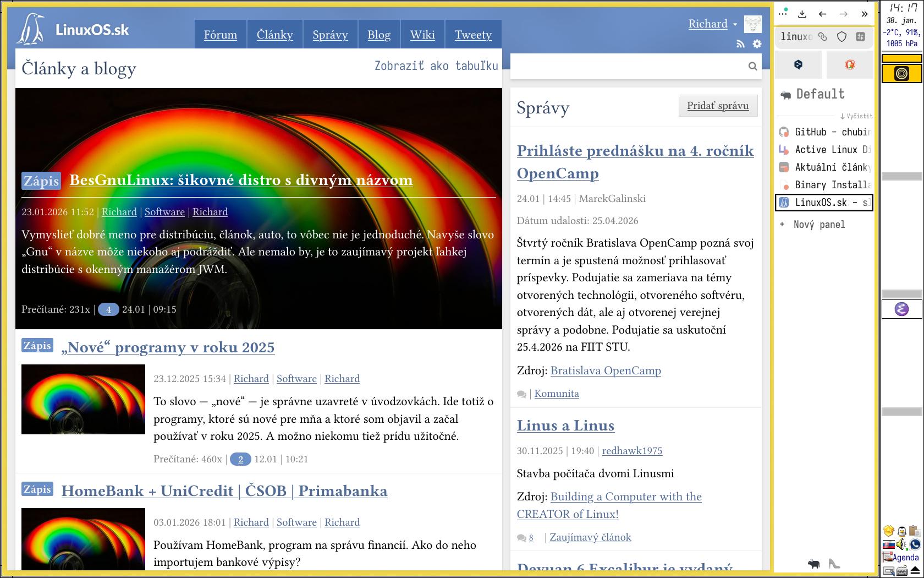Image resolution: width=924 pixels, height=578 pixels.
Task: Open the three-dots browser menu
Action: pyautogui.click(x=783, y=13)
